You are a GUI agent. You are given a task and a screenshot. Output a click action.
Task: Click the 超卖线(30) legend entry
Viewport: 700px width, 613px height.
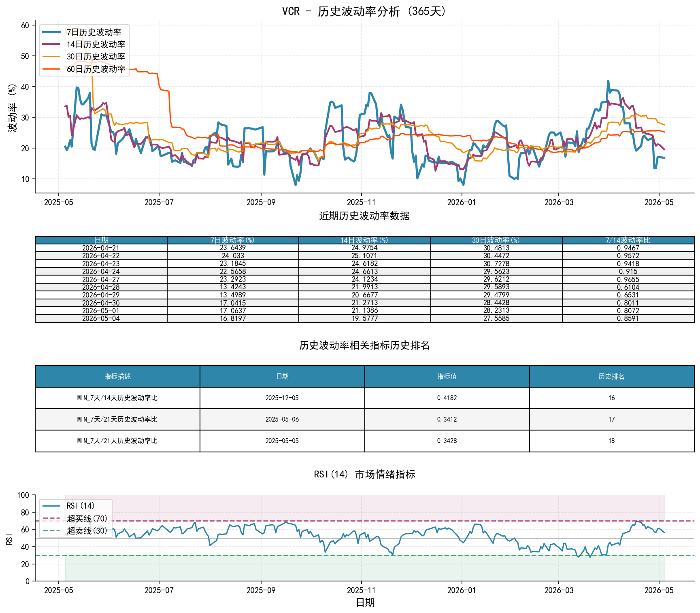pyautogui.click(x=75, y=530)
